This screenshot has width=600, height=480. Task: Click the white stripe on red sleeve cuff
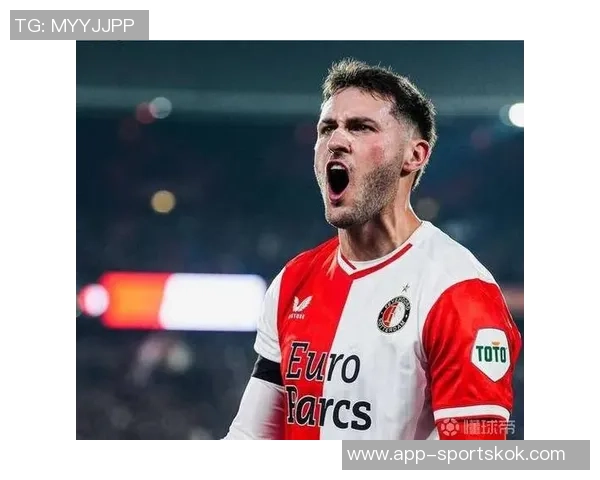(471, 413)
